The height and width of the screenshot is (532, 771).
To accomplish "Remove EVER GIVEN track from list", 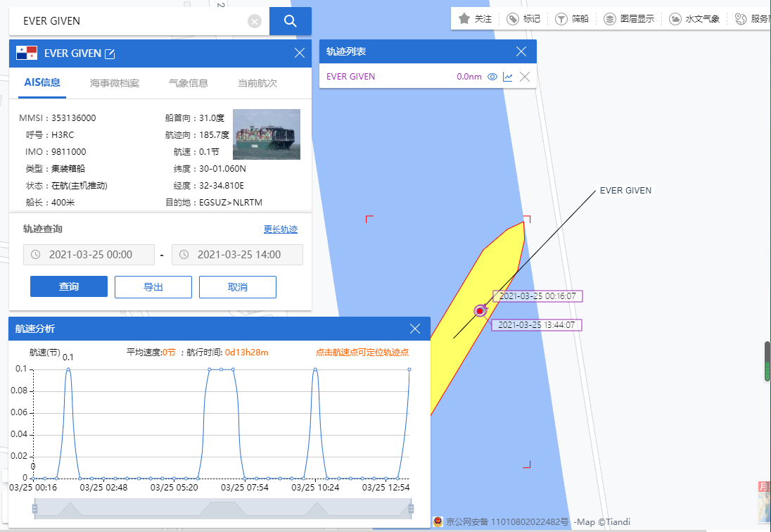I will pos(525,77).
